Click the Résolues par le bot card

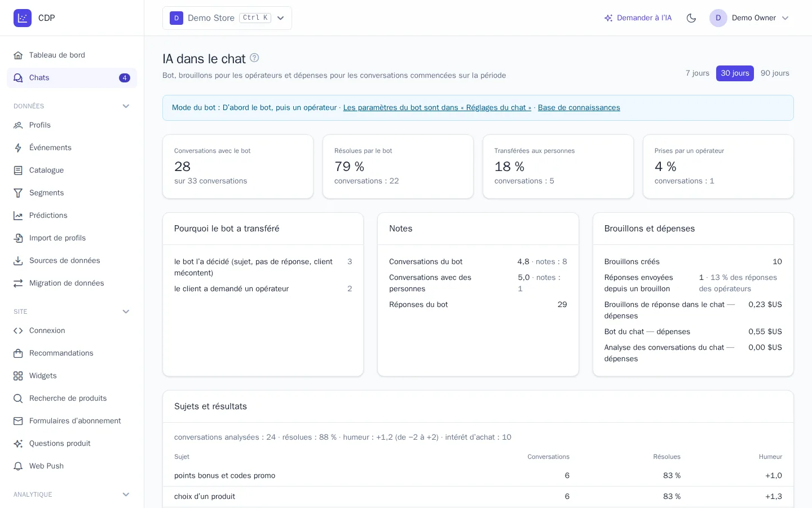click(x=398, y=167)
